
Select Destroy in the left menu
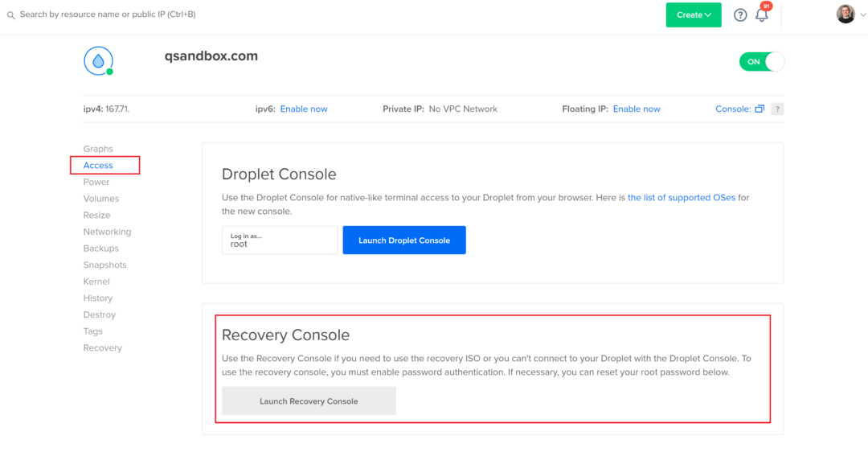click(x=100, y=314)
